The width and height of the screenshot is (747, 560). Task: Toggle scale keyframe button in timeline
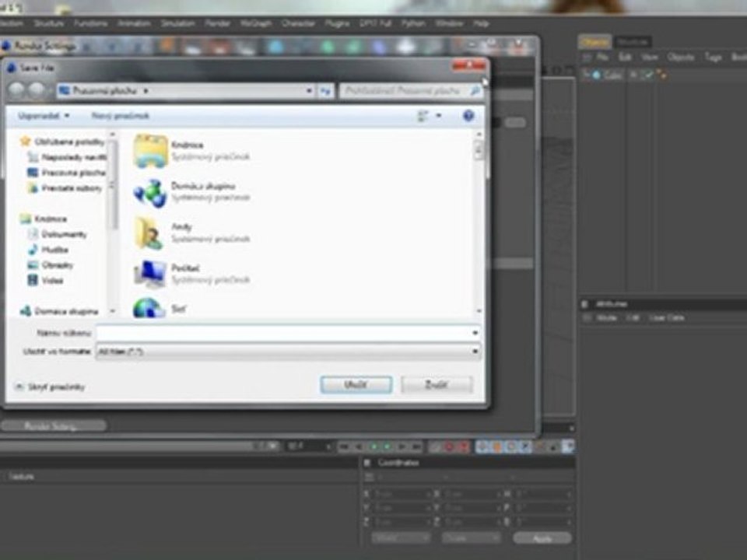pyautogui.click(x=497, y=446)
